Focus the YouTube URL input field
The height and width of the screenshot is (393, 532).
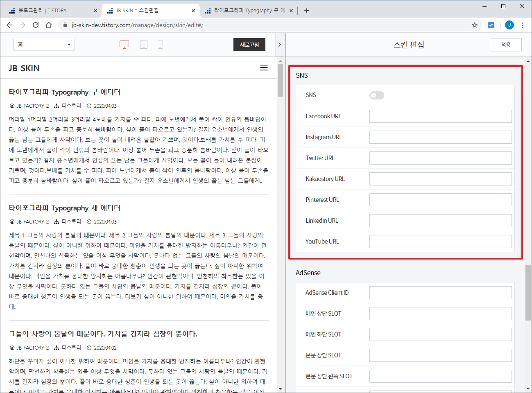[441, 242]
